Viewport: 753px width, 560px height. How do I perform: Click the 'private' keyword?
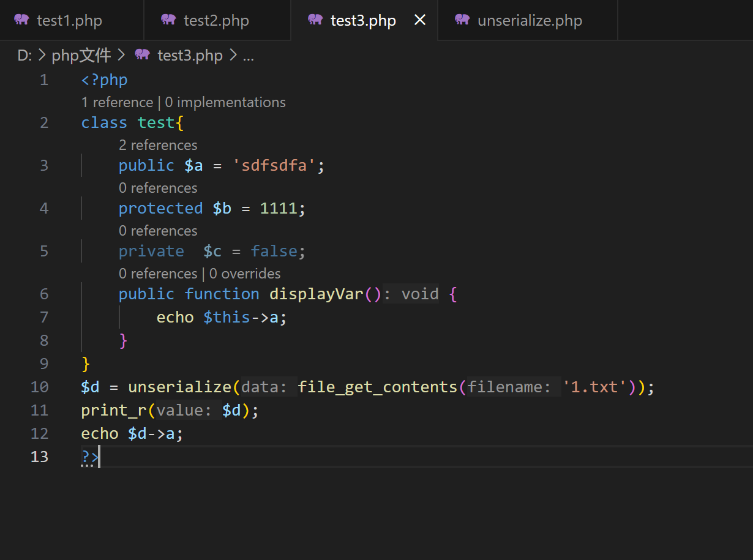tap(151, 252)
